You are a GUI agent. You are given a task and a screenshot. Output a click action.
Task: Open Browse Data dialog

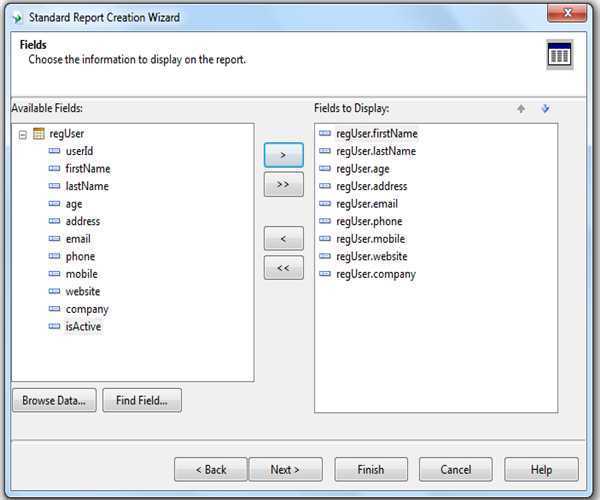coord(55,401)
